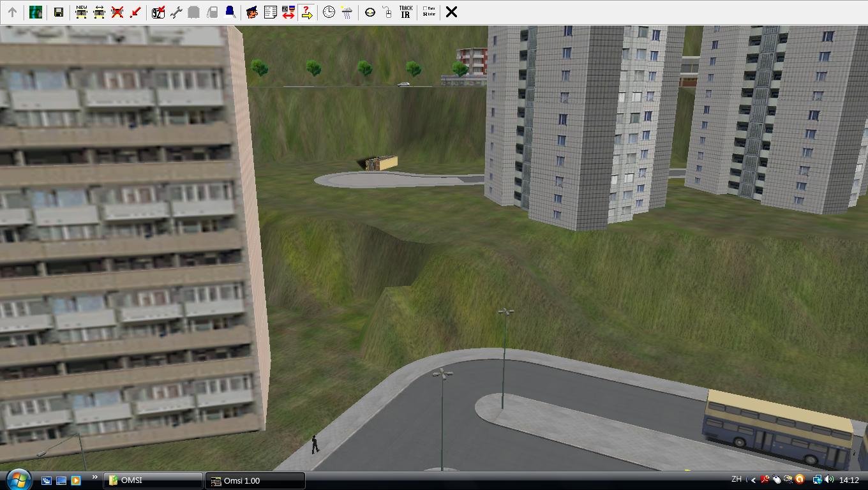The image size is (868, 490).
Task: Click the ZH language indicator
Action: [x=737, y=480]
